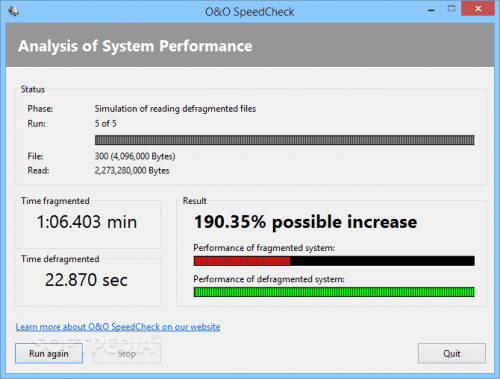Click the file value '300 (4,096,000 Bytes)'
Viewport: 500px width, 379px height.
tap(135, 156)
